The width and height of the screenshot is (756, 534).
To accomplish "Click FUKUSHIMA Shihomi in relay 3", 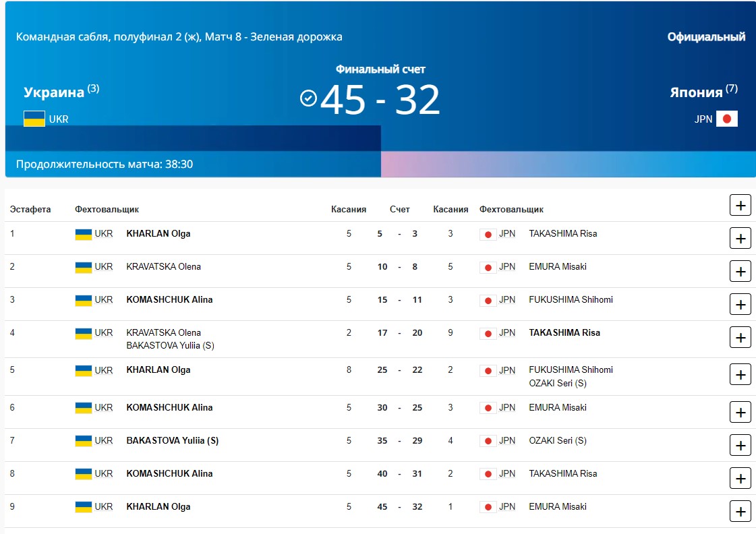I will (571, 300).
